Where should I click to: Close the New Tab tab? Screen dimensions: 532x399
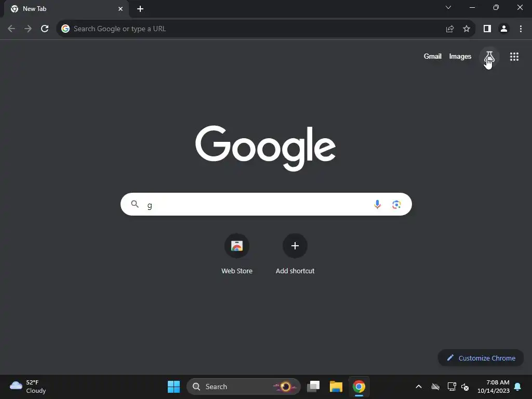121,9
